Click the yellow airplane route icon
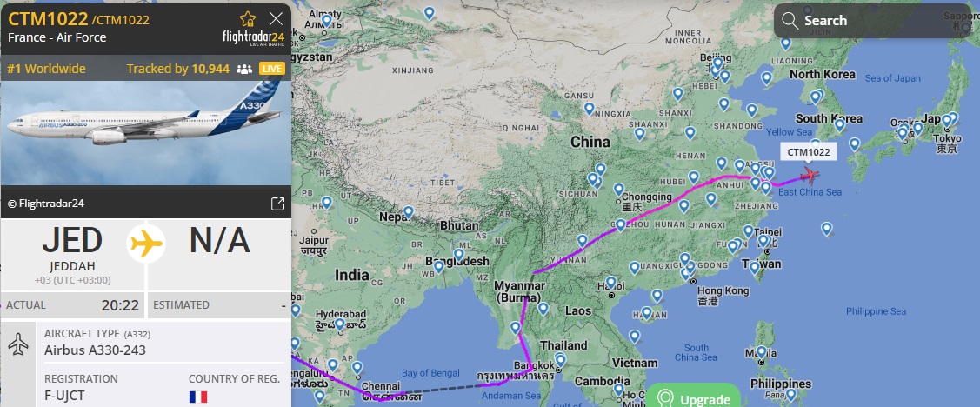 click(146, 244)
